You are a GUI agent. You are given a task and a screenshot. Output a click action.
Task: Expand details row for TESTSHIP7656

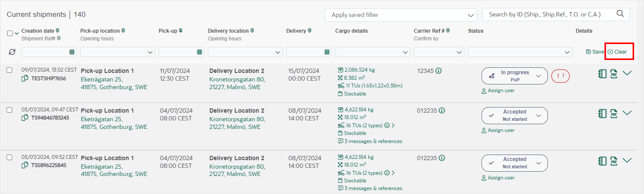click(627, 73)
